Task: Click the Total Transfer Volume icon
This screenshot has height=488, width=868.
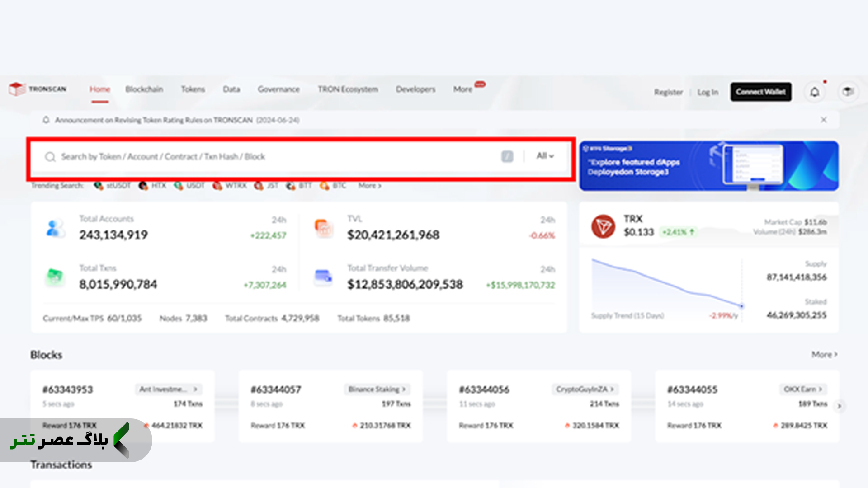Action: point(323,277)
